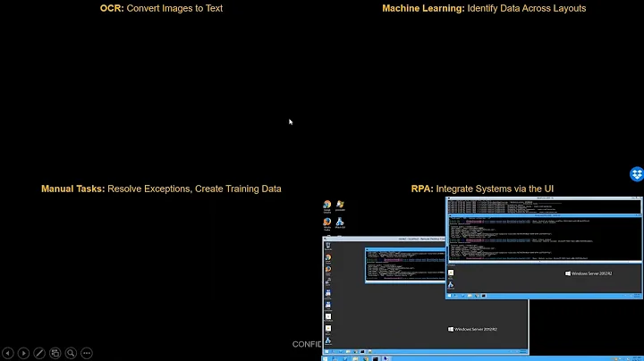The image size is (644, 361).
Task: Open Chrome icon in lower remote desktop window
Action: point(328,258)
